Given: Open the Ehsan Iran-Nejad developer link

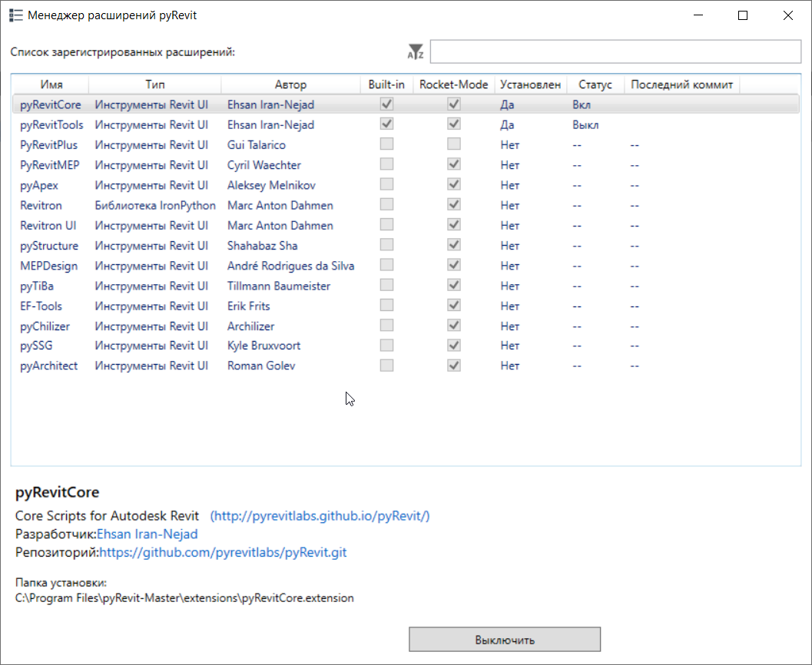Looking at the screenshot, I should [x=147, y=534].
